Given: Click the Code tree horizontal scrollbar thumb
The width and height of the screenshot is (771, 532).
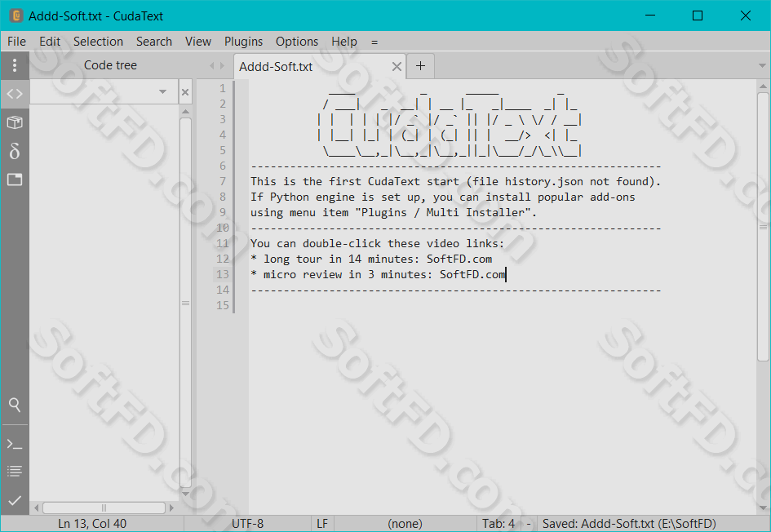Looking at the screenshot, I should pos(104,508).
